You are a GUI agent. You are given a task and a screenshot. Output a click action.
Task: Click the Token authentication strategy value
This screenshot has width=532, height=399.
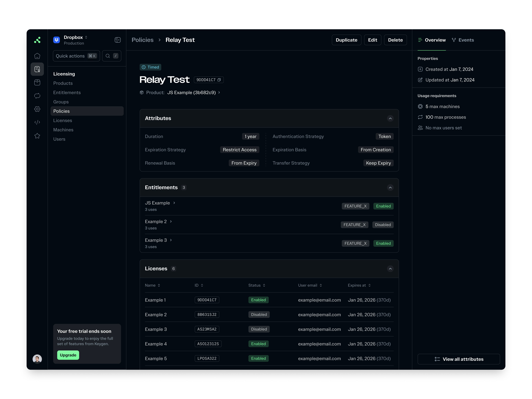pos(385,136)
